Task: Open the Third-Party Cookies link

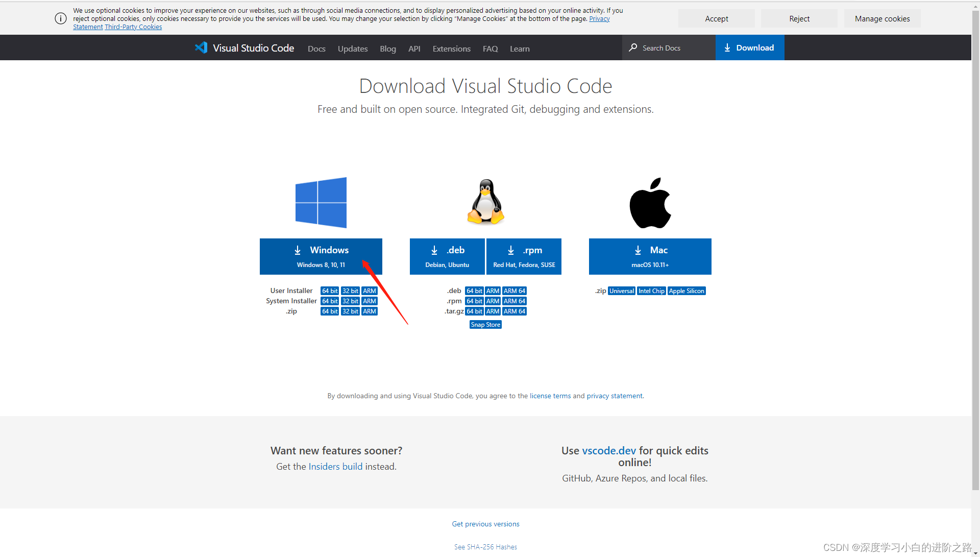Action: 133,27
